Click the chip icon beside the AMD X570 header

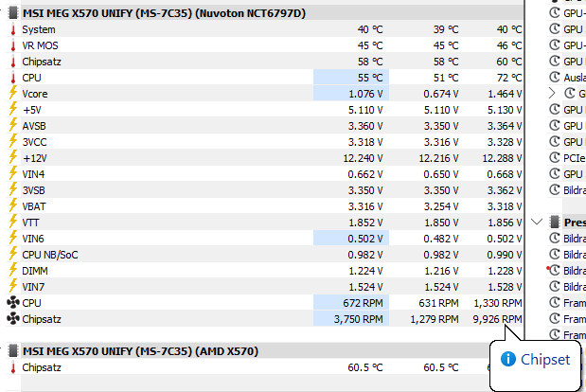pyautogui.click(x=13, y=351)
